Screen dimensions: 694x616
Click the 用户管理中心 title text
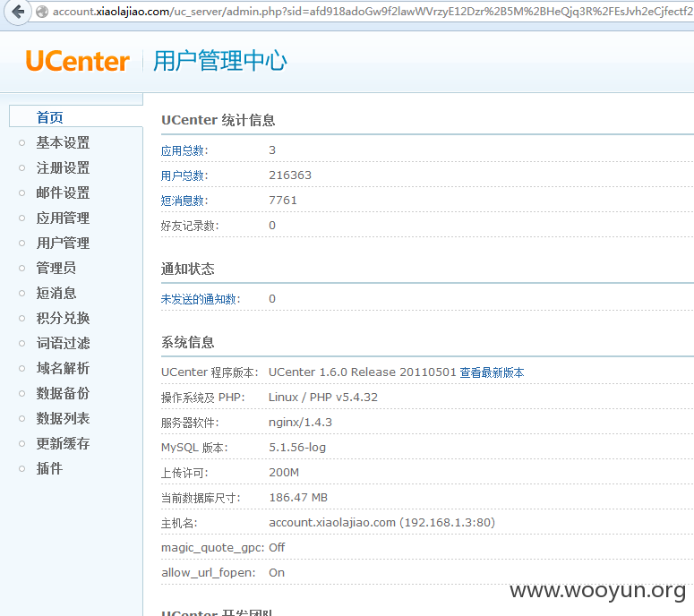tap(220, 61)
